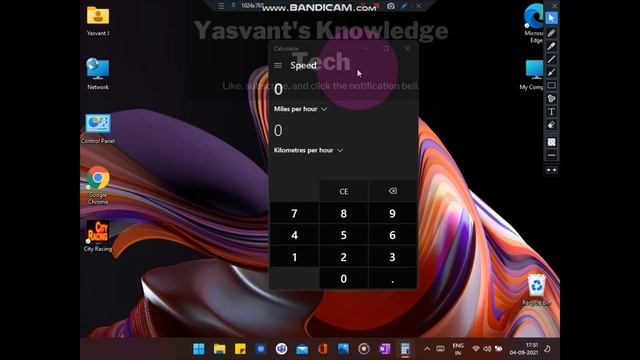Open the ENG IN language switcher
Viewport: 640px width, 360px height.
pyautogui.click(x=458, y=349)
